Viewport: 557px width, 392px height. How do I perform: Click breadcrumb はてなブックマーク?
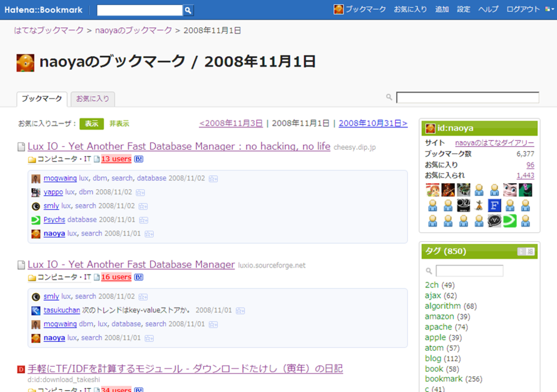(x=48, y=31)
